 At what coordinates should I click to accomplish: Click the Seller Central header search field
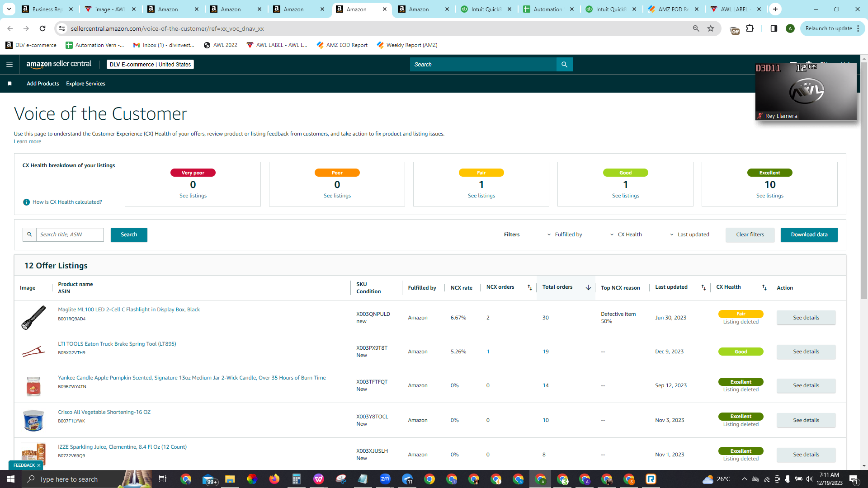click(x=483, y=65)
